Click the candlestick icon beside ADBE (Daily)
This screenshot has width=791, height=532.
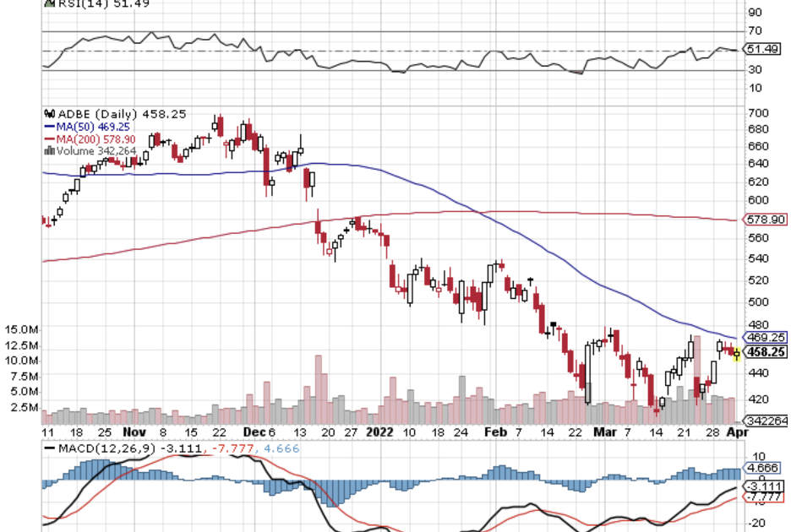pos(49,114)
